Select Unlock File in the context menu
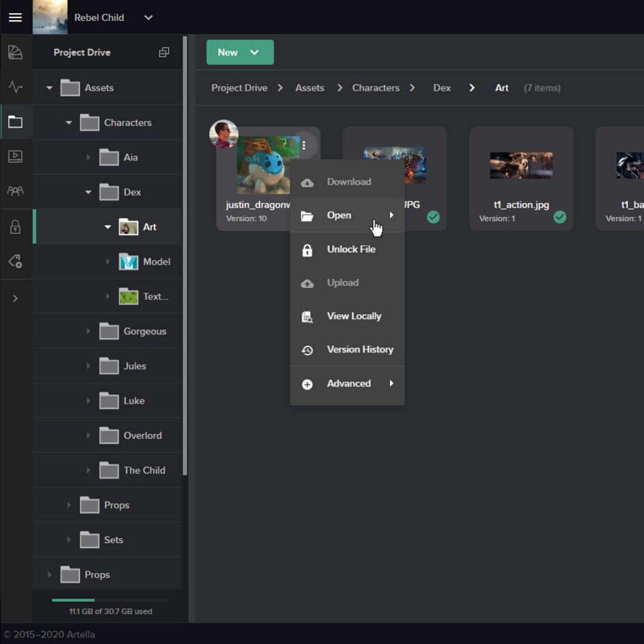 pyautogui.click(x=351, y=249)
